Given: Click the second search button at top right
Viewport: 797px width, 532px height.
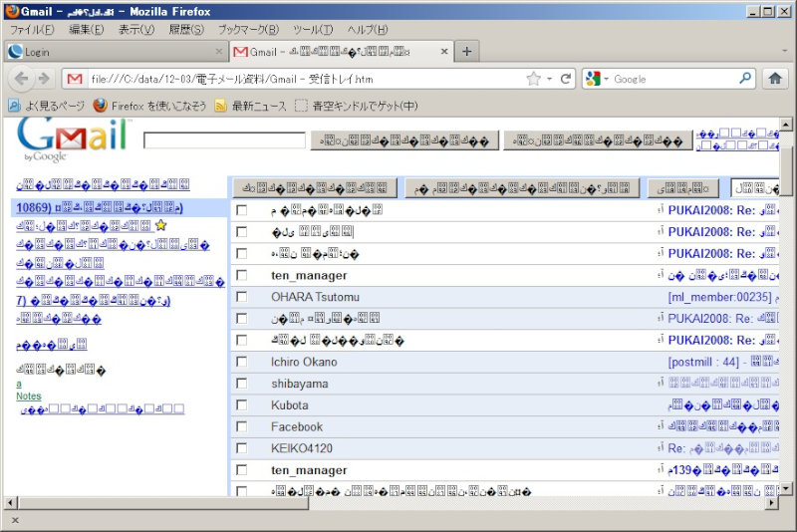Looking at the screenshot, I should point(598,140).
